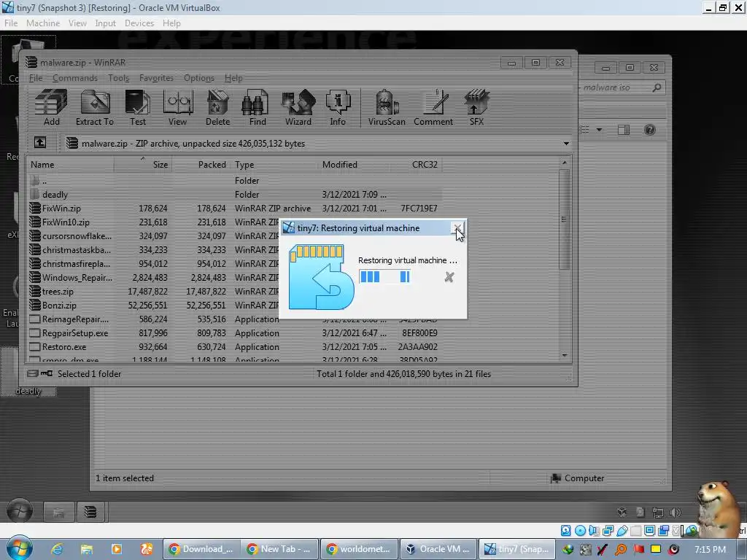Open the WinRAR Tools menu
This screenshot has height=560, width=747.
coord(118,77)
